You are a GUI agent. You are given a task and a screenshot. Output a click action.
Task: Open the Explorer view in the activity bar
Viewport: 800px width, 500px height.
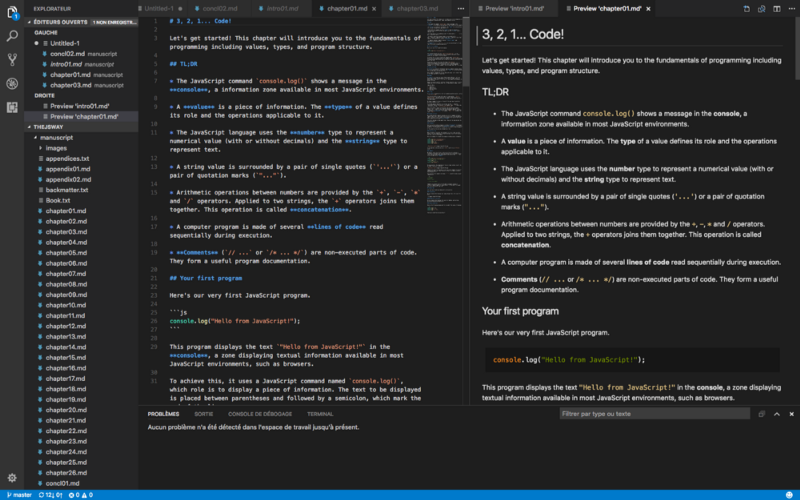[12, 12]
